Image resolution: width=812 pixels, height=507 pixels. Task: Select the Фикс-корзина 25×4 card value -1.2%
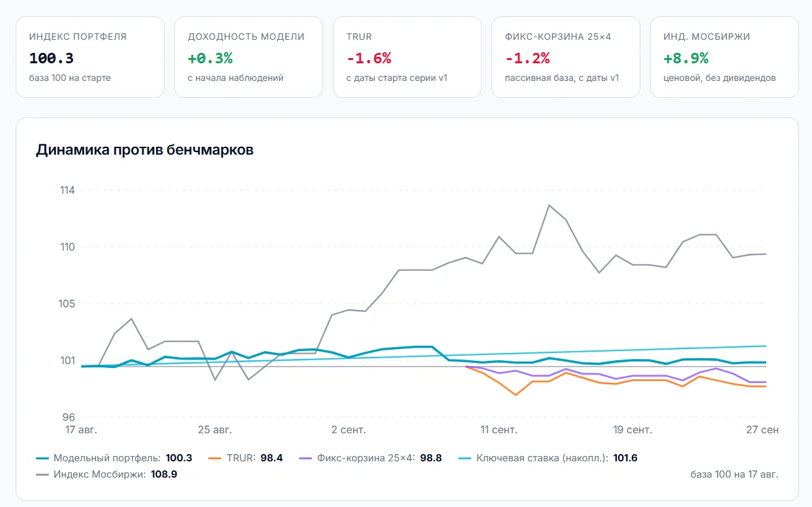[527, 59]
